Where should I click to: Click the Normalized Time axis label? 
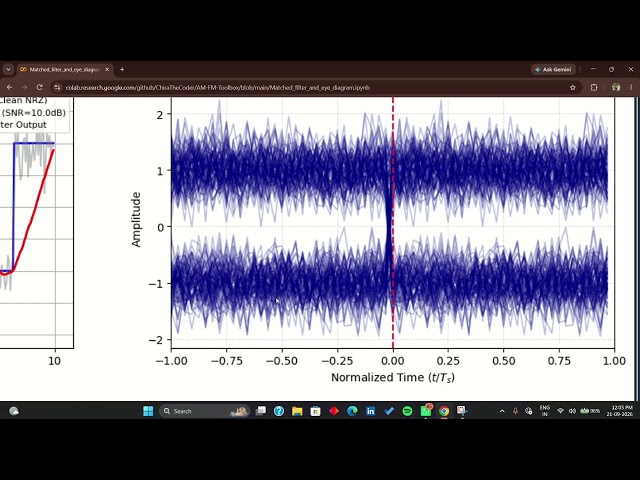click(x=393, y=378)
